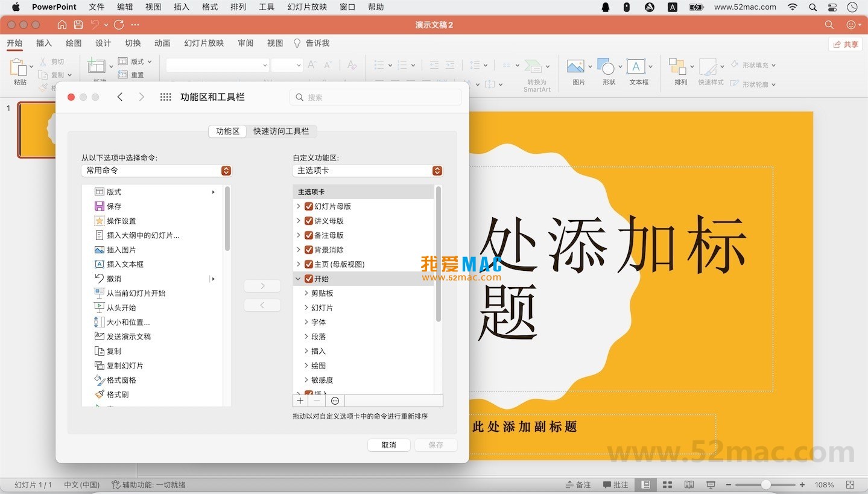Image resolution: width=868 pixels, height=494 pixels.
Task: Click the Text Box (文本框) ribbon icon
Action: (636, 66)
